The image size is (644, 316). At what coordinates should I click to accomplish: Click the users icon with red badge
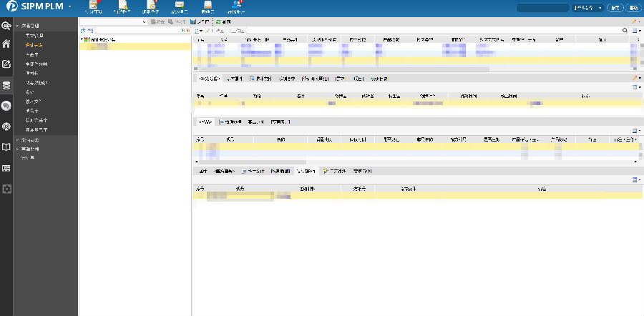click(x=237, y=6)
